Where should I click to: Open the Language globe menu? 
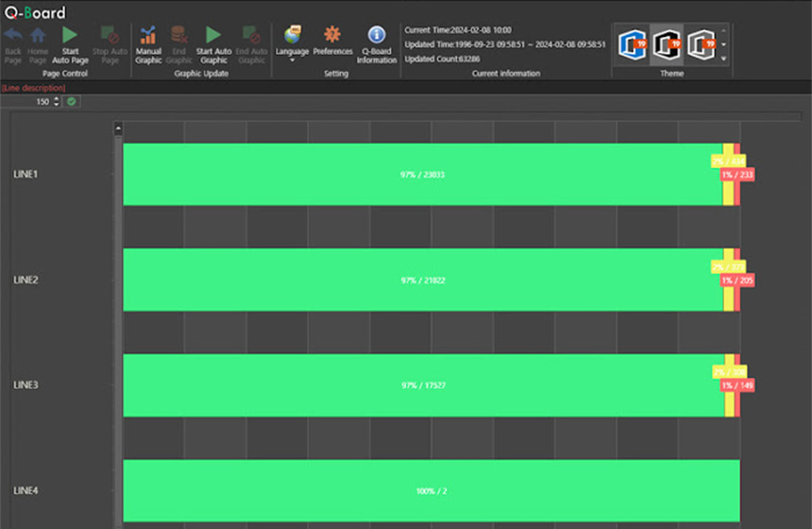tap(292, 44)
